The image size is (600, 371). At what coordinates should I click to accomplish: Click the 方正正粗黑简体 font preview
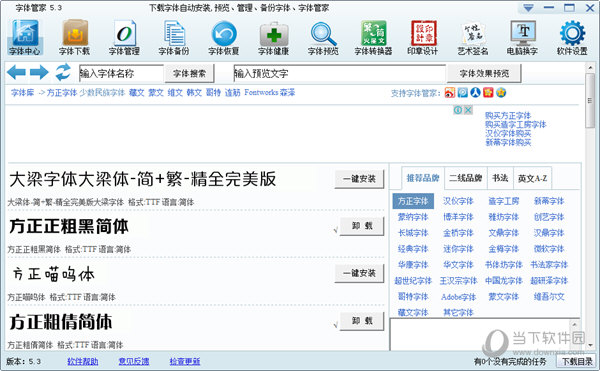(x=69, y=226)
